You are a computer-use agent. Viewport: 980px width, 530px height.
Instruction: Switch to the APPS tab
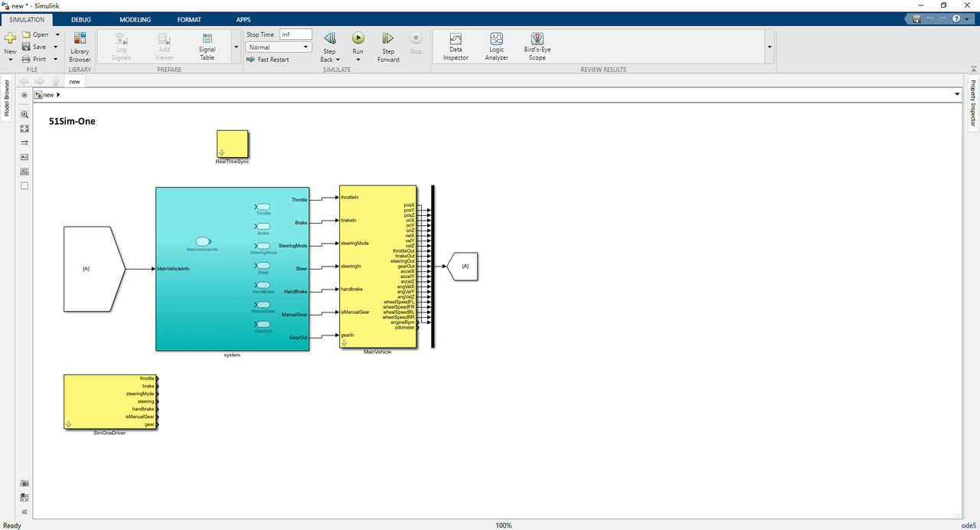pyautogui.click(x=243, y=19)
